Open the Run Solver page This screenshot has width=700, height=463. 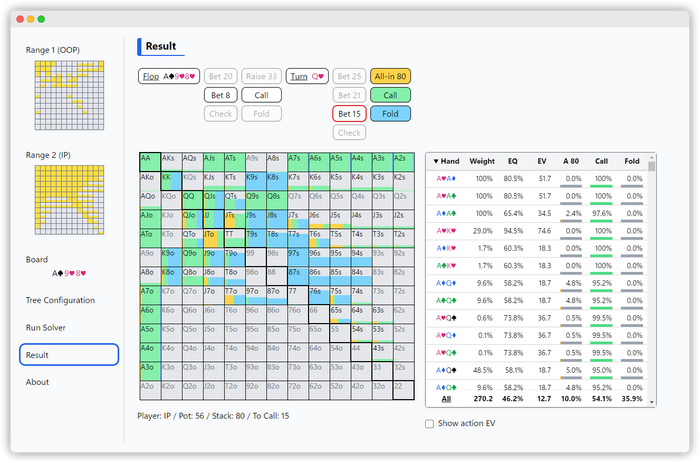coord(46,327)
